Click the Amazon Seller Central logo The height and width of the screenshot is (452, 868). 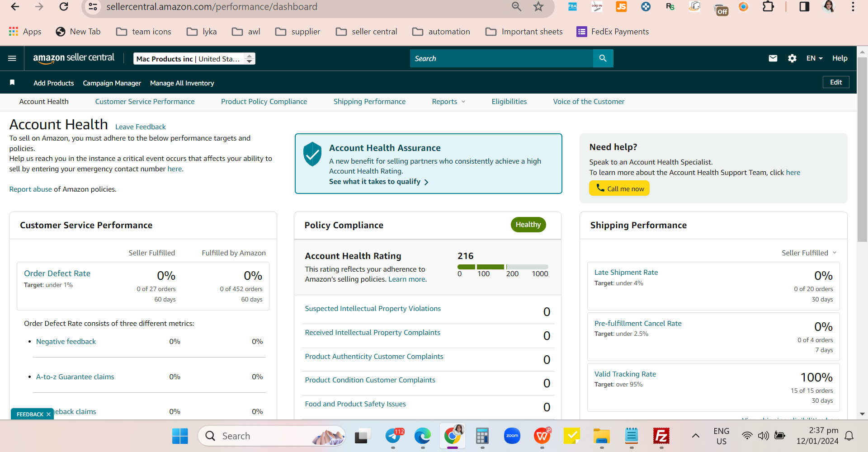74,58
